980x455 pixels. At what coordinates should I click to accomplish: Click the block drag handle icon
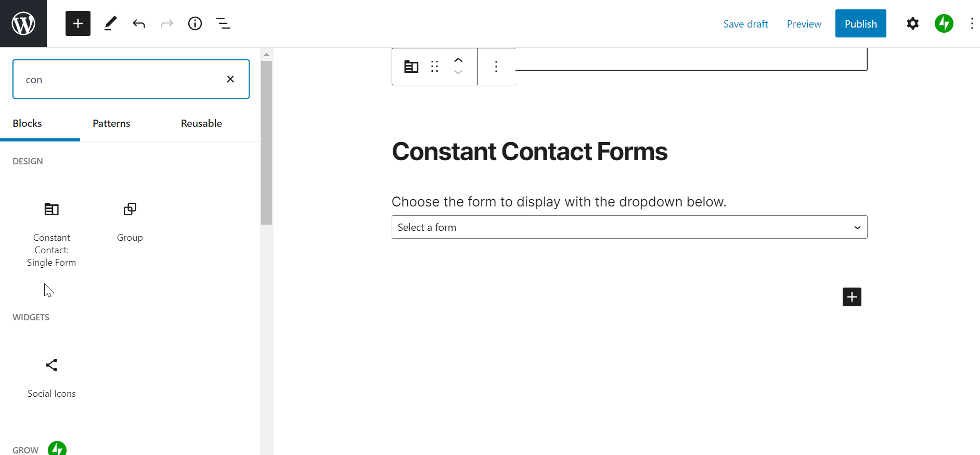pyautogui.click(x=434, y=66)
